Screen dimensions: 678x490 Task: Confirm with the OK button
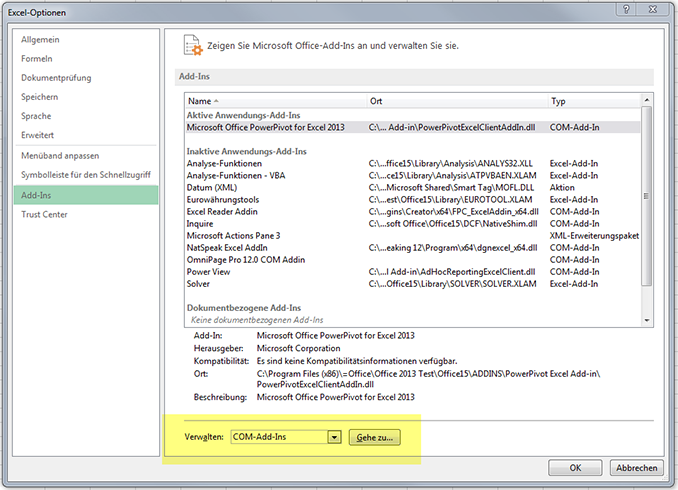click(575, 468)
